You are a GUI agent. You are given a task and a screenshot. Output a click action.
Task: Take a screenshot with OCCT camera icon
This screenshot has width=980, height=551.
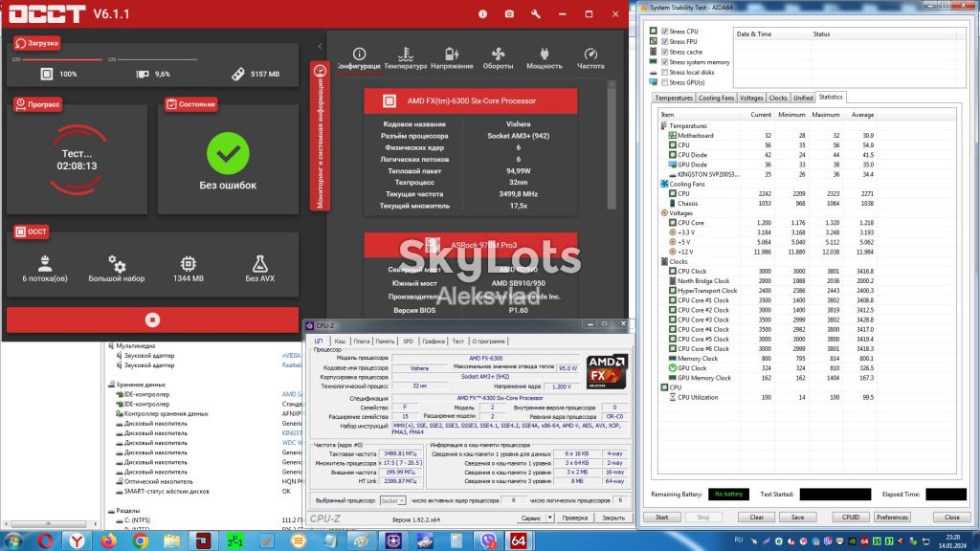click(509, 13)
